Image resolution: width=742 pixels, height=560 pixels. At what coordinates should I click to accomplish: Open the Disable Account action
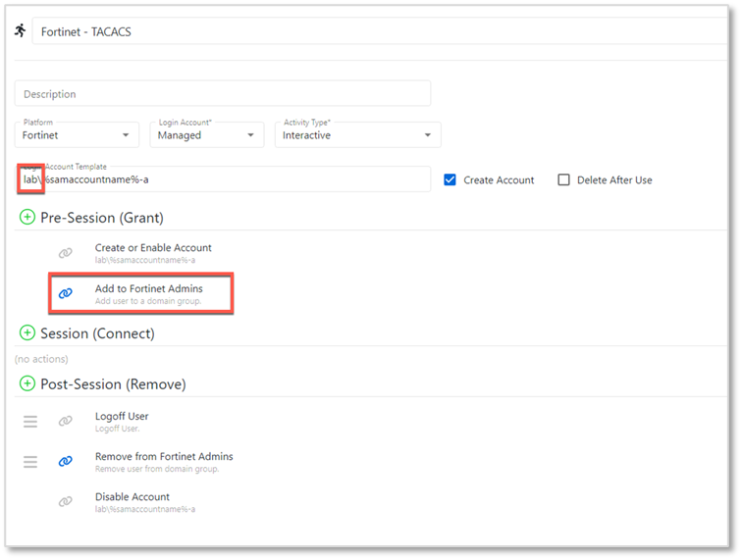132,496
